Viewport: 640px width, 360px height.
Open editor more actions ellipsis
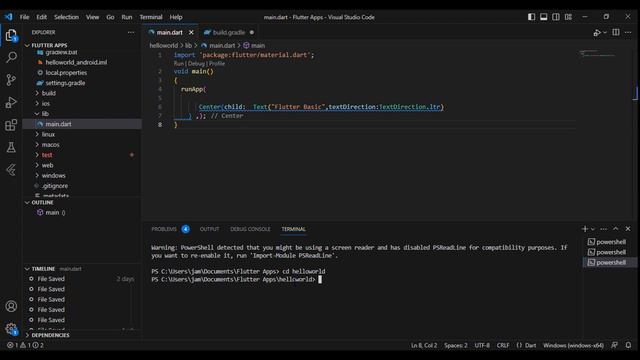point(628,32)
